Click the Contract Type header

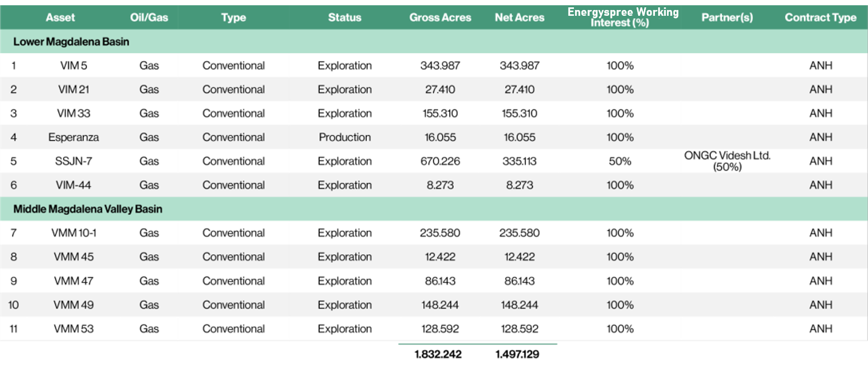821,17
